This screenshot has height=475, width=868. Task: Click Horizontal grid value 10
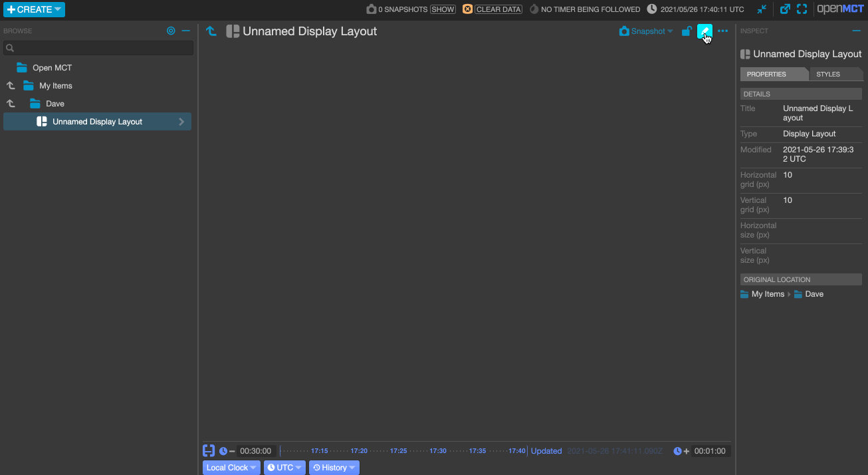coord(788,175)
